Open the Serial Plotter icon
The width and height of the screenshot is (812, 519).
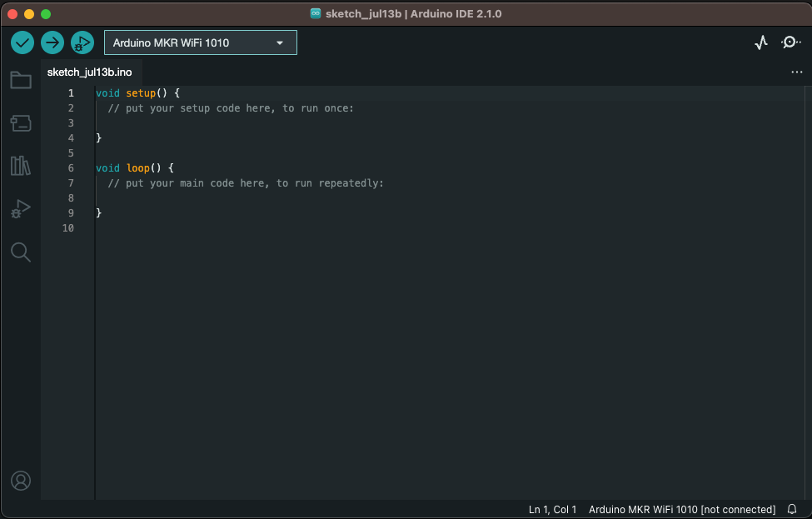[x=760, y=42]
